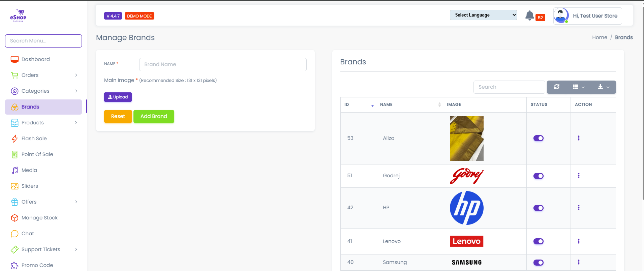
Task: Open action menu for Godrej brand
Action: point(579,176)
